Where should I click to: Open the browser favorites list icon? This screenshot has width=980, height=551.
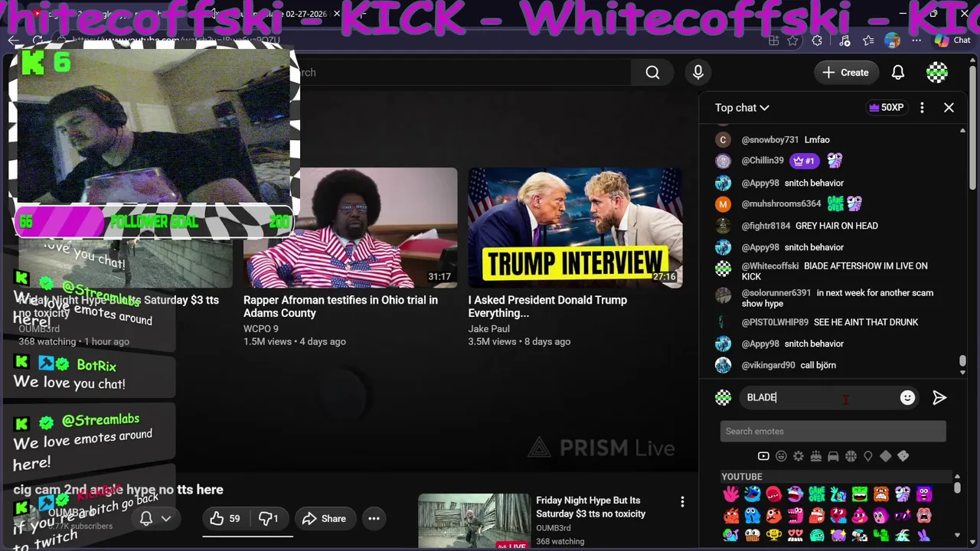tap(868, 41)
